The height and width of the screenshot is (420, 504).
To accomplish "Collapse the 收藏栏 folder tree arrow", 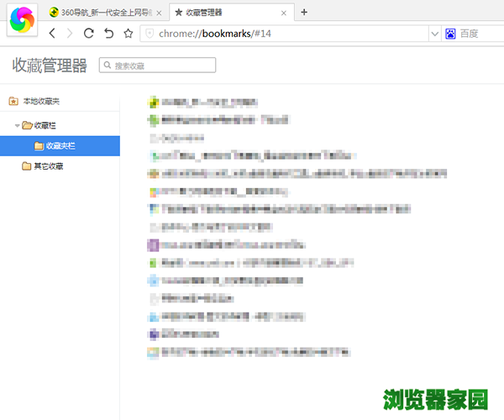I will click(x=18, y=125).
